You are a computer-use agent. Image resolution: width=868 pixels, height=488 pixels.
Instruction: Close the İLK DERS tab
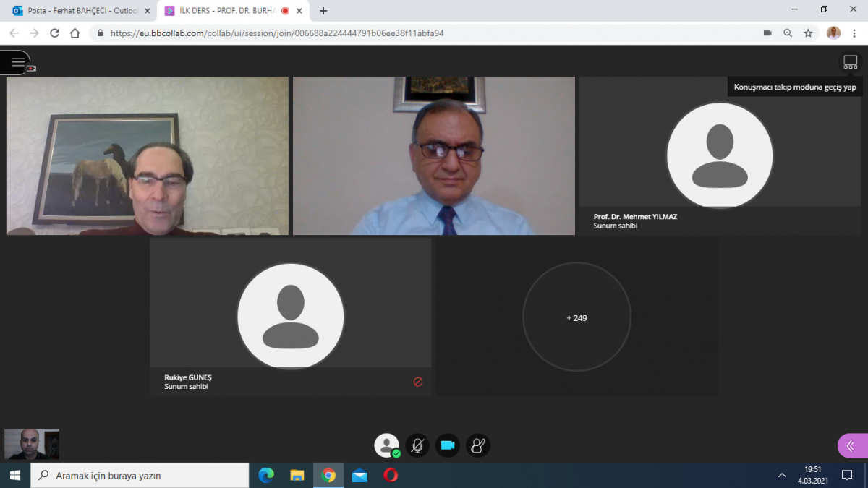pos(299,11)
